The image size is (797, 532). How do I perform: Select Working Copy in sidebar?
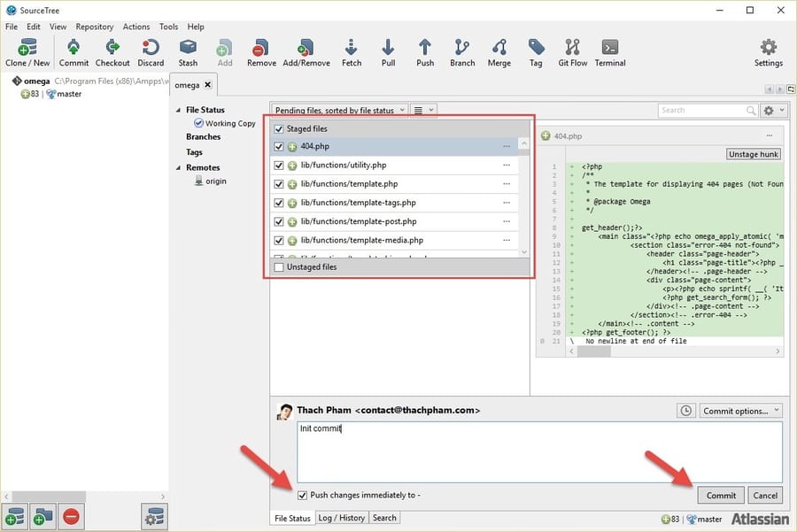[x=225, y=123]
